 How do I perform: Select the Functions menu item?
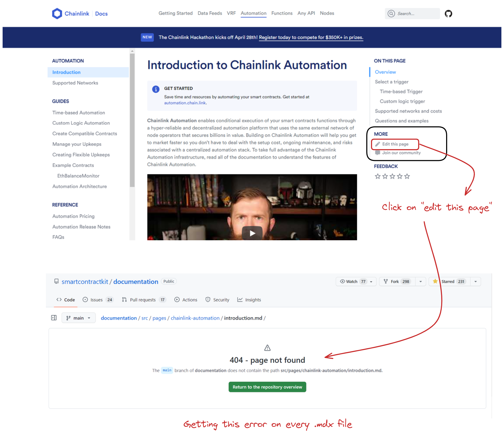(282, 13)
